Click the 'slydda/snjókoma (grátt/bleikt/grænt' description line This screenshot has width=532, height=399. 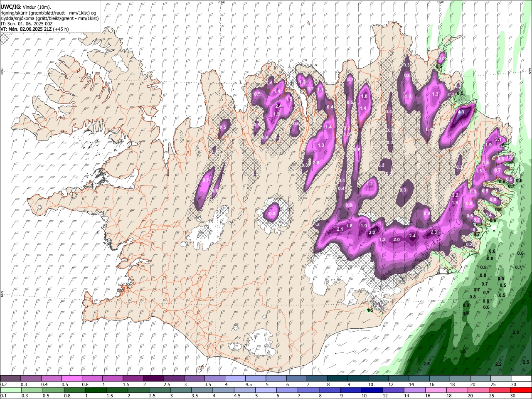[x=49, y=18]
